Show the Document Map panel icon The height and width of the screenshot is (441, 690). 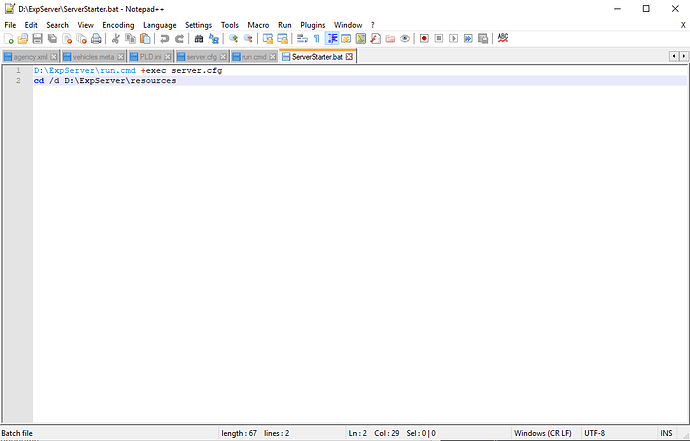coord(361,39)
